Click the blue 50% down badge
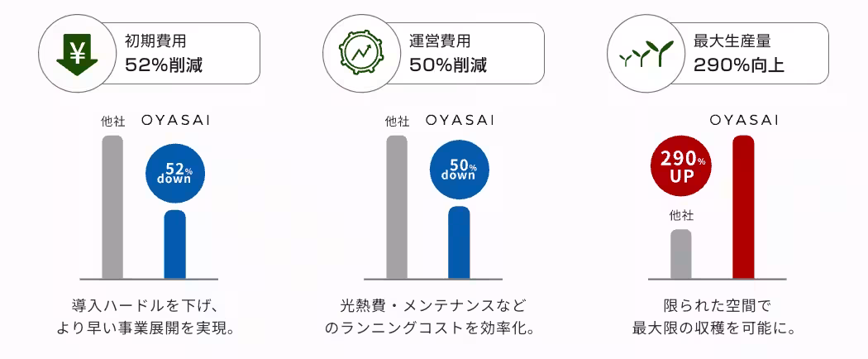The width and height of the screenshot is (868, 359). tap(459, 170)
